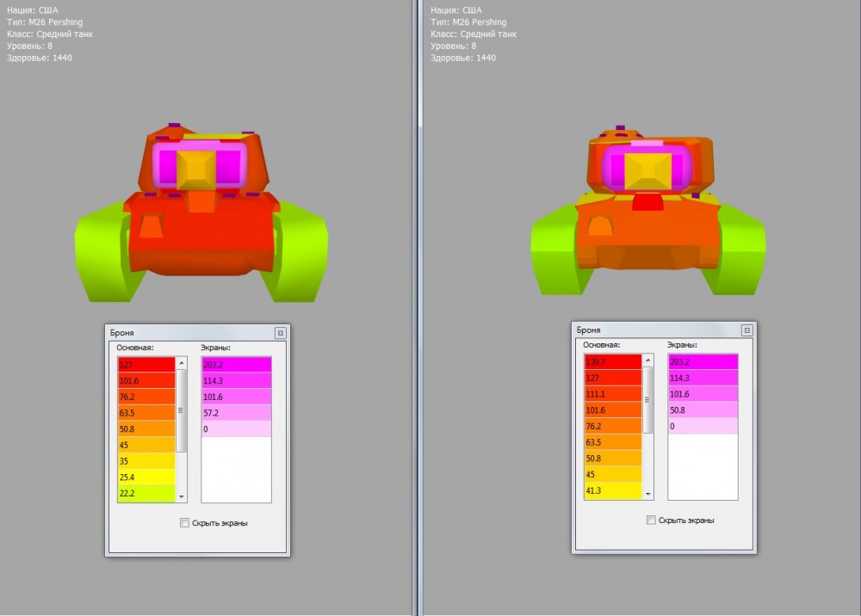Pick the yellow 41.3 armor entry
This screenshot has width=861, height=616.
(612, 490)
